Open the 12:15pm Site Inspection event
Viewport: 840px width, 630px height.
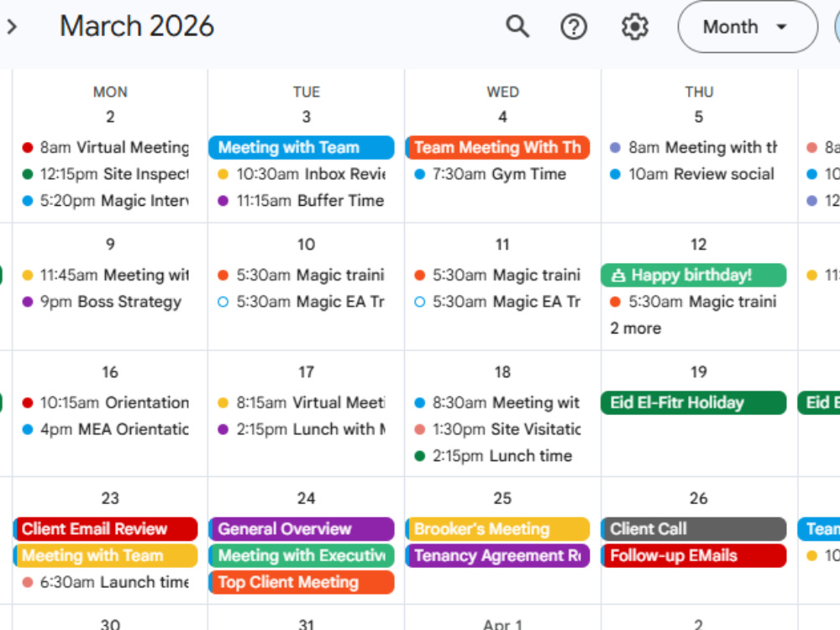coord(106,174)
